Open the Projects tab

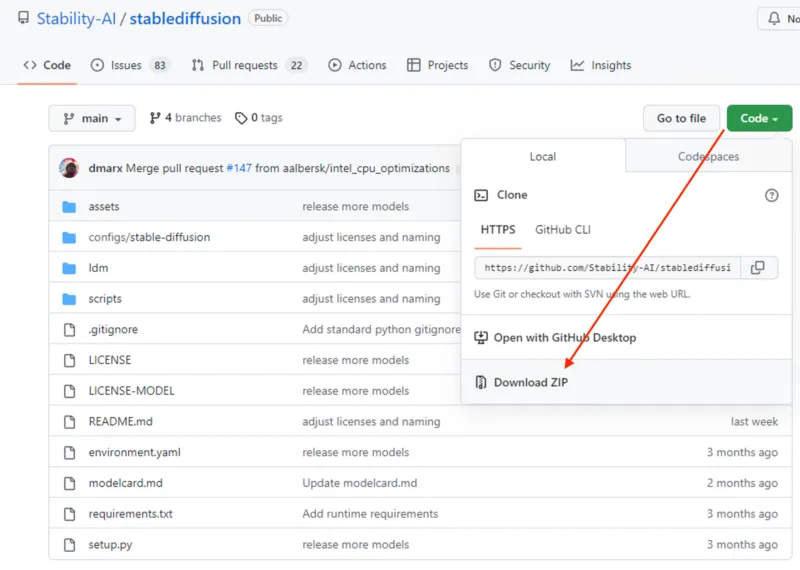pos(438,65)
